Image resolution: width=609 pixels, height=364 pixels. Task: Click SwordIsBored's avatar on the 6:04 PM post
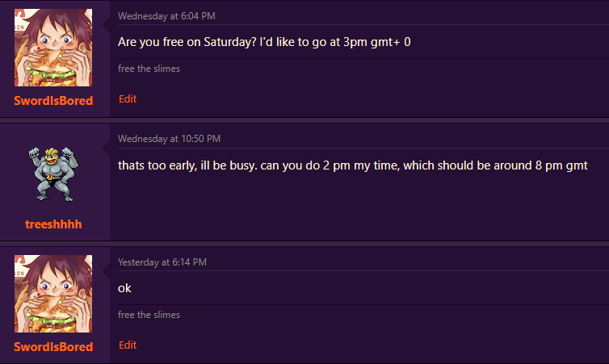click(53, 48)
